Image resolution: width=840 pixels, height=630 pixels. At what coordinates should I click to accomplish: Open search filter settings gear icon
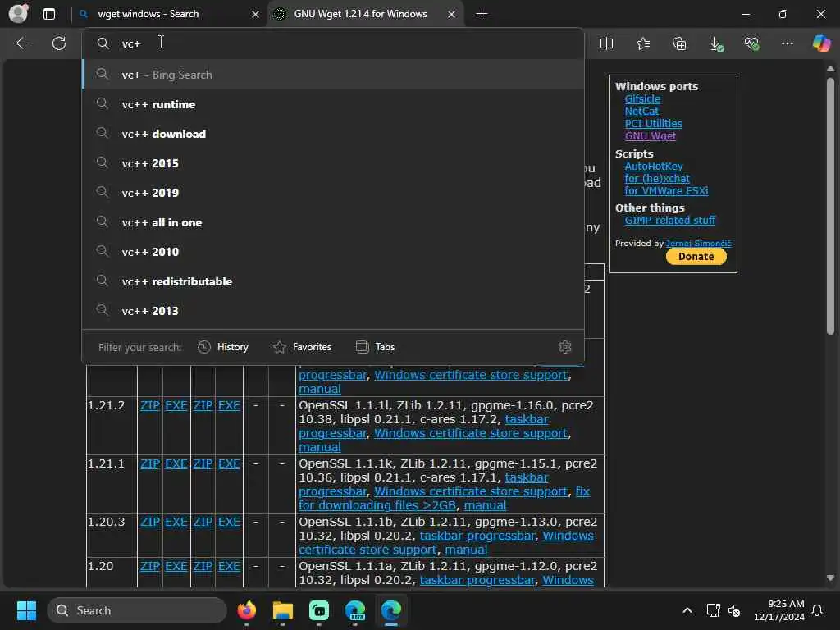click(x=564, y=347)
